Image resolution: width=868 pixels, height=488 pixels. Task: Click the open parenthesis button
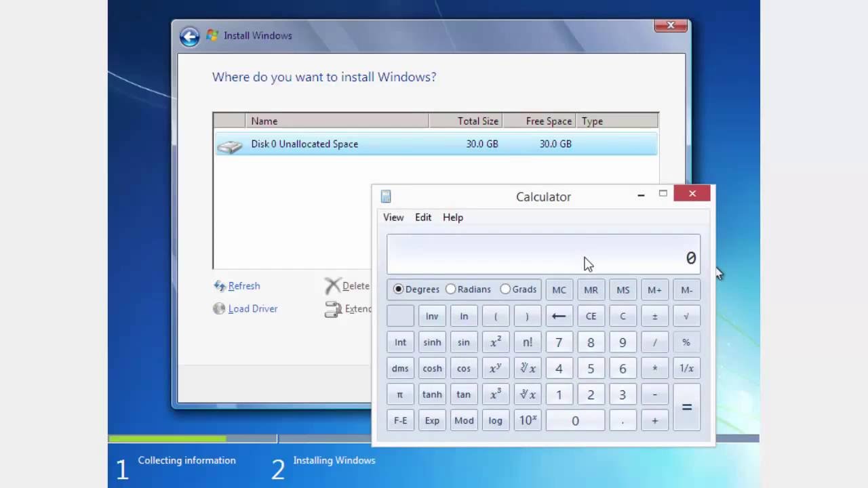point(496,317)
